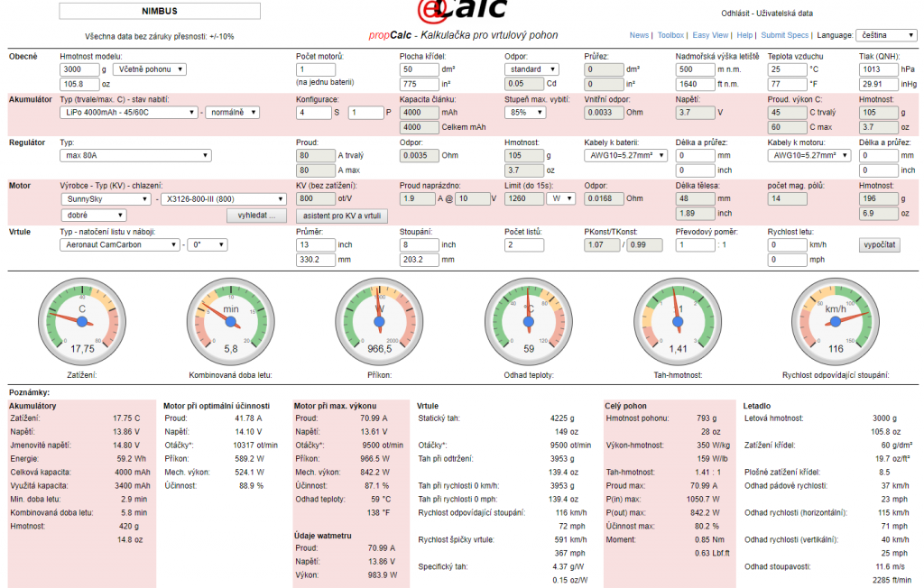
Task: Click the Tah-hmotnost gauge
Action: tap(676, 320)
